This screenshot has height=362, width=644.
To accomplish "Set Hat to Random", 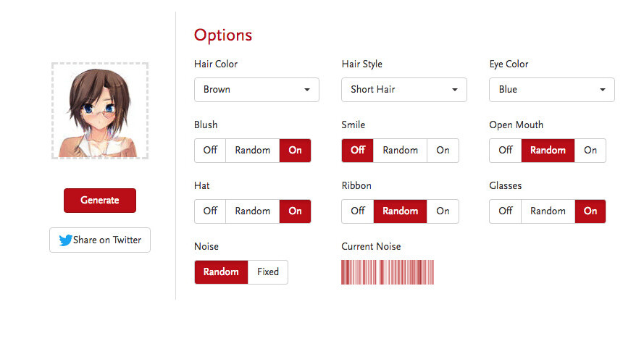I will [x=252, y=211].
